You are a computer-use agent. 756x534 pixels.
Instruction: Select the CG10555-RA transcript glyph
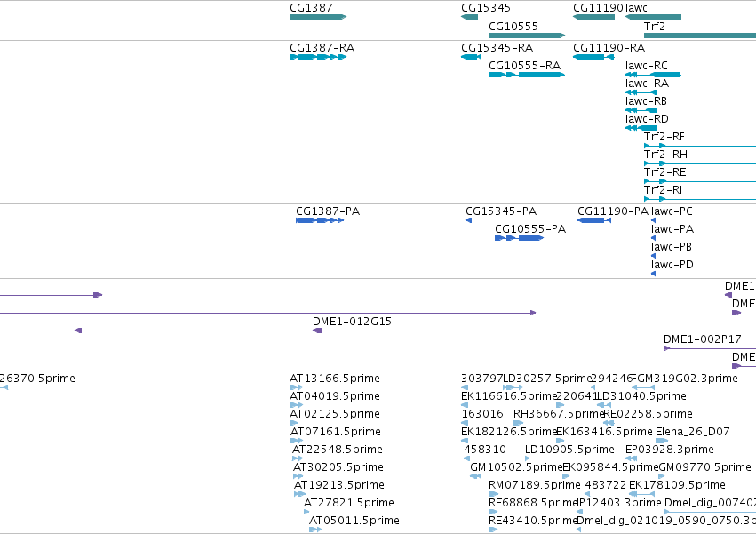point(527,75)
